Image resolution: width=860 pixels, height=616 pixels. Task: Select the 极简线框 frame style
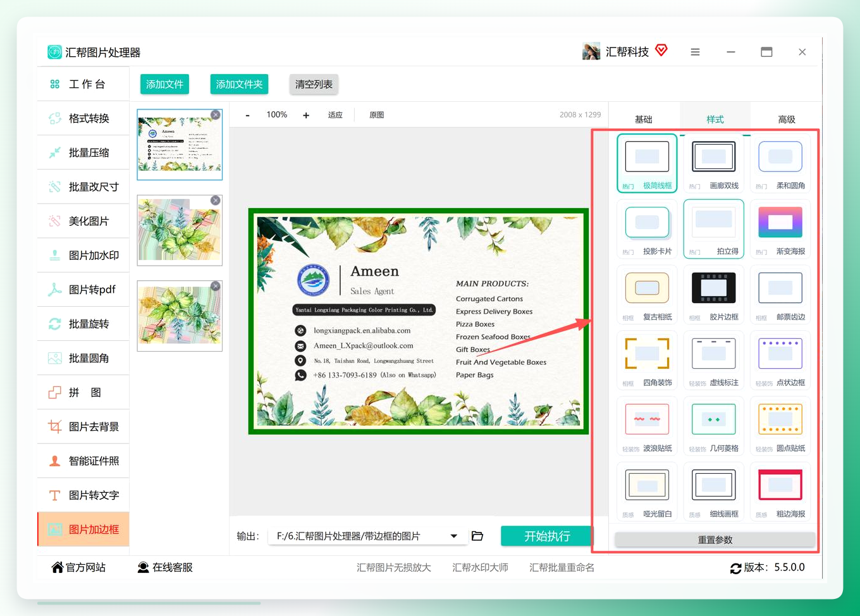coord(647,163)
